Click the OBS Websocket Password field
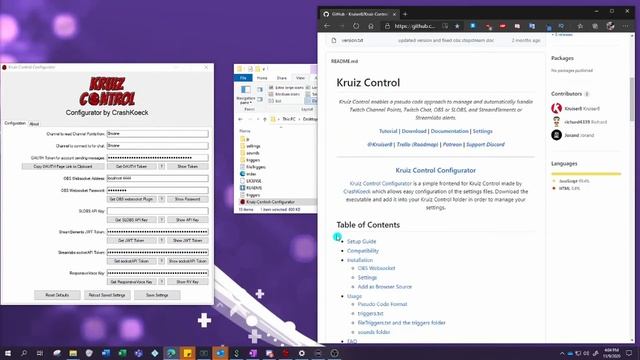 point(158,190)
